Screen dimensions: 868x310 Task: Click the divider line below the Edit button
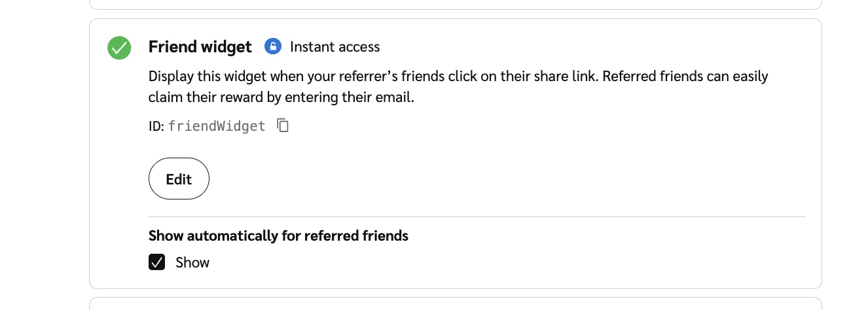pos(477,216)
